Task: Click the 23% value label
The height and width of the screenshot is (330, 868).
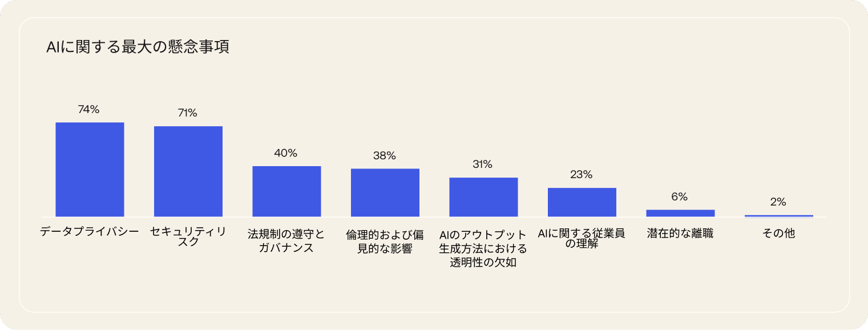Action: click(581, 175)
